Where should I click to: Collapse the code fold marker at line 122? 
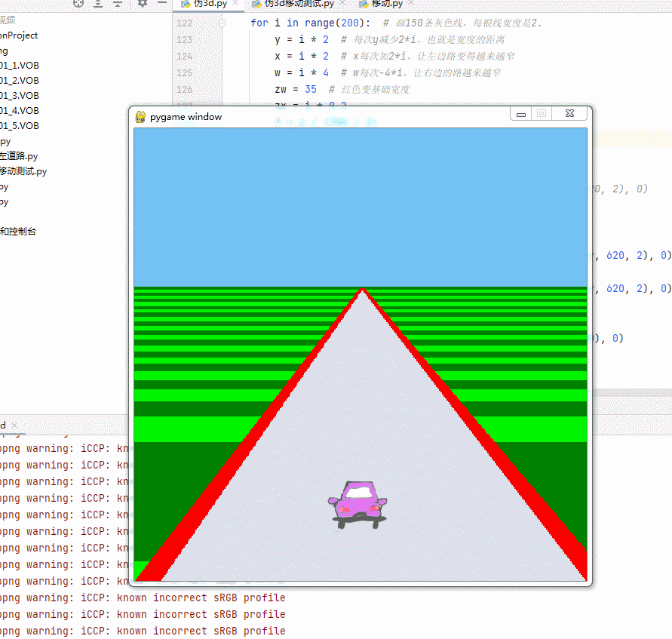(x=220, y=23)
